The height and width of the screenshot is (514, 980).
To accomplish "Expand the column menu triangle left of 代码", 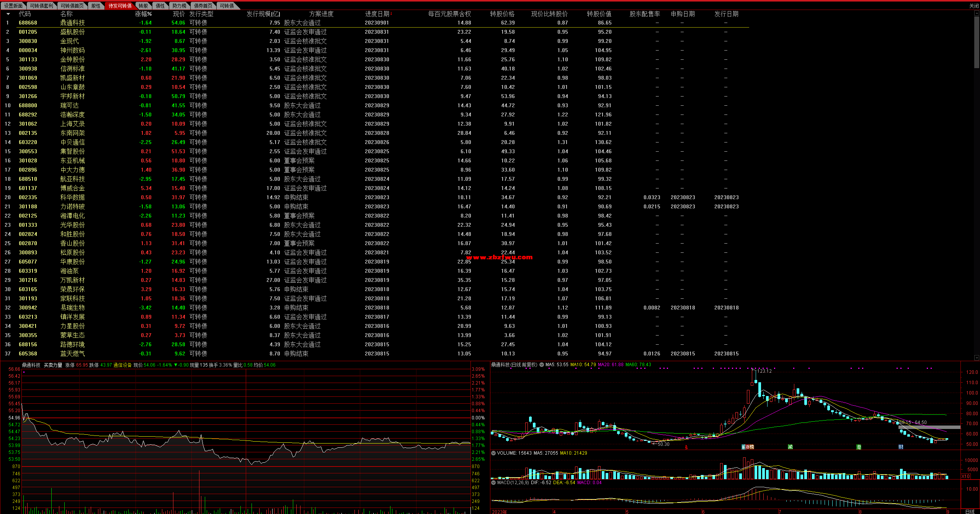I will tap(8, 14).
